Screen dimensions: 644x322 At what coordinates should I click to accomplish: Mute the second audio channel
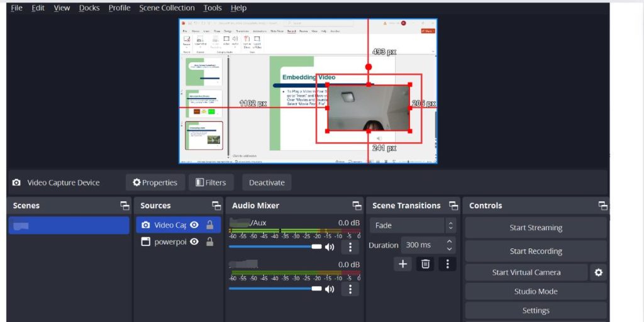(x=330, y=289)
